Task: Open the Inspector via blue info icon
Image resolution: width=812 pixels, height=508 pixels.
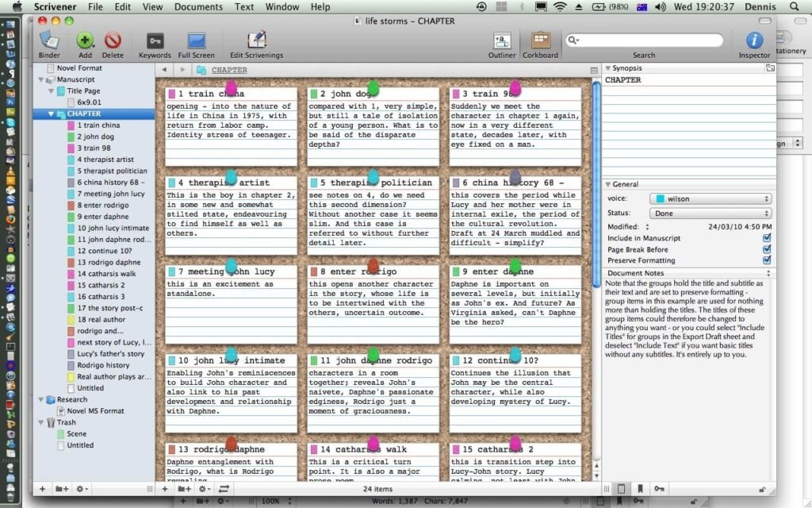Action: coord(754,40)
